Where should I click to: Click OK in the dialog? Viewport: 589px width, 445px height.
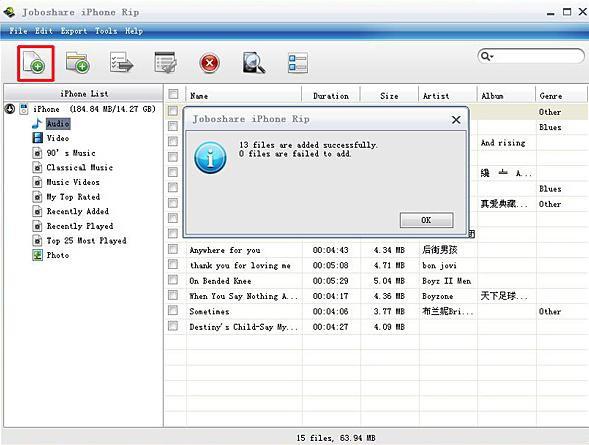point(426,220)
